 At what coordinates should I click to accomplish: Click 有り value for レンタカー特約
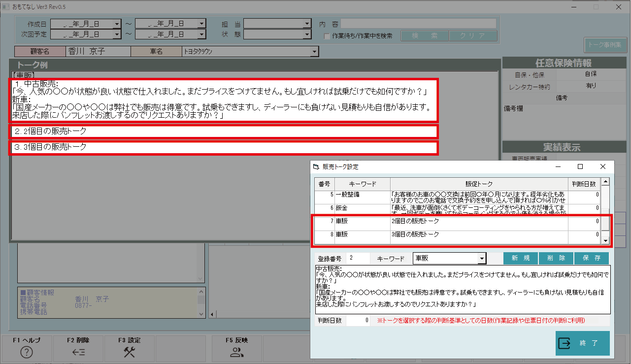click(591, 86)
